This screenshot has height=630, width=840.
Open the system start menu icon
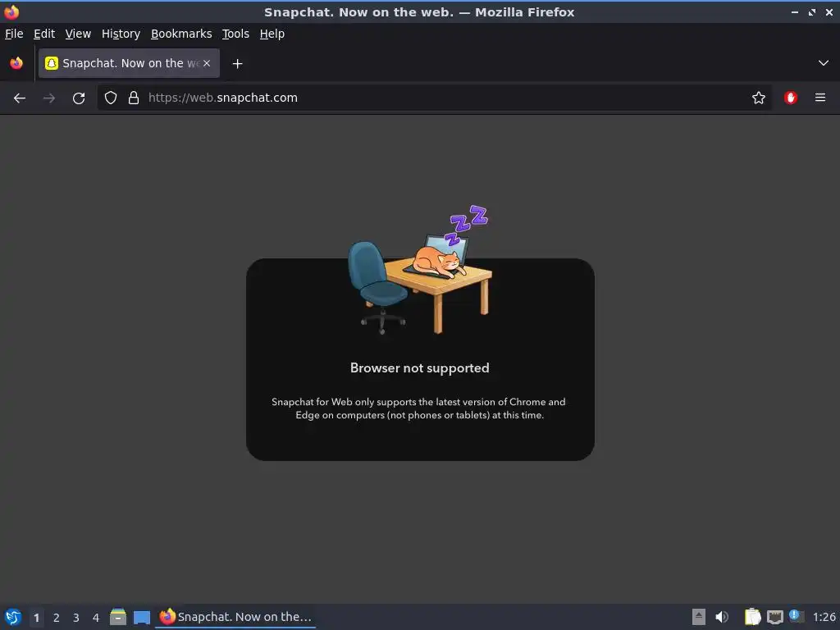coord(13,617)
